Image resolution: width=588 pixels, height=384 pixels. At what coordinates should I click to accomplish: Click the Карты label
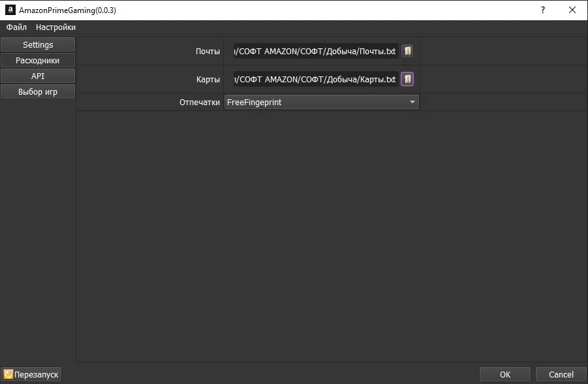[208, 80]
